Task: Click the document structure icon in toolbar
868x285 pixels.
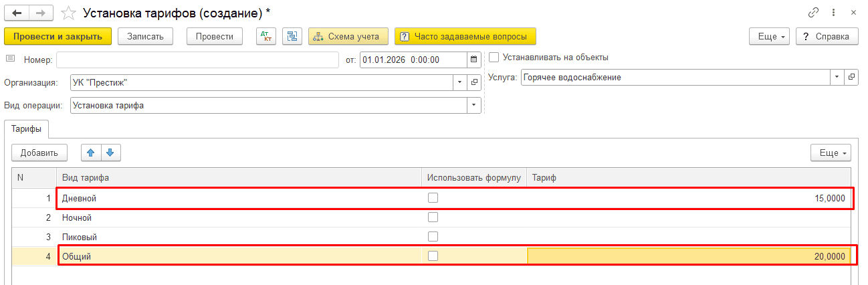Action: pyautogui.click(x=293, y=36)
